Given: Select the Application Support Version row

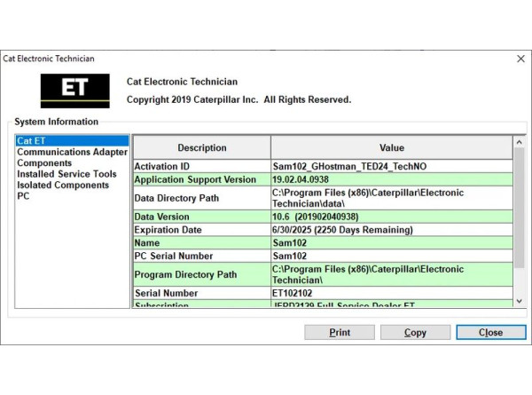Looking at the screenshot, I should pyautogui.click(x=202, y=179).
